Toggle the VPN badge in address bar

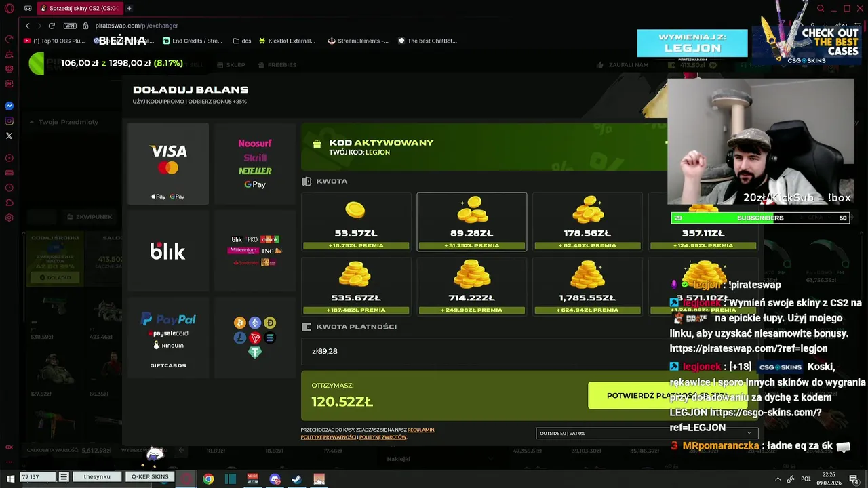[70, 26]
